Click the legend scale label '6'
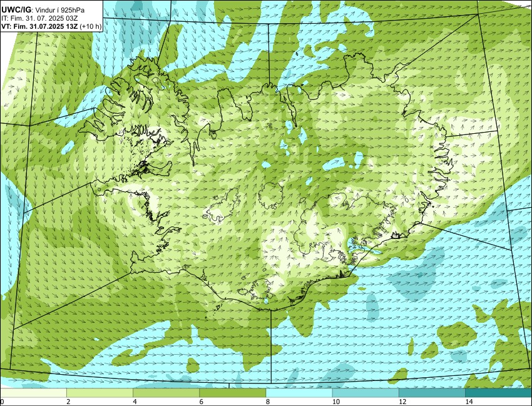Image resolution: width=532 pixels, height=406 pixels. click(x=201, y=402)
